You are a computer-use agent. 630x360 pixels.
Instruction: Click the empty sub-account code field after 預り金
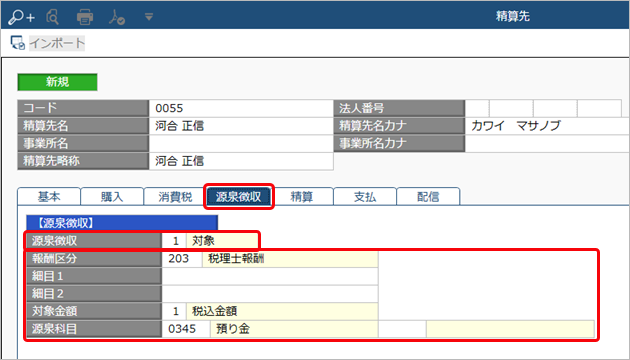click(402, 329)
